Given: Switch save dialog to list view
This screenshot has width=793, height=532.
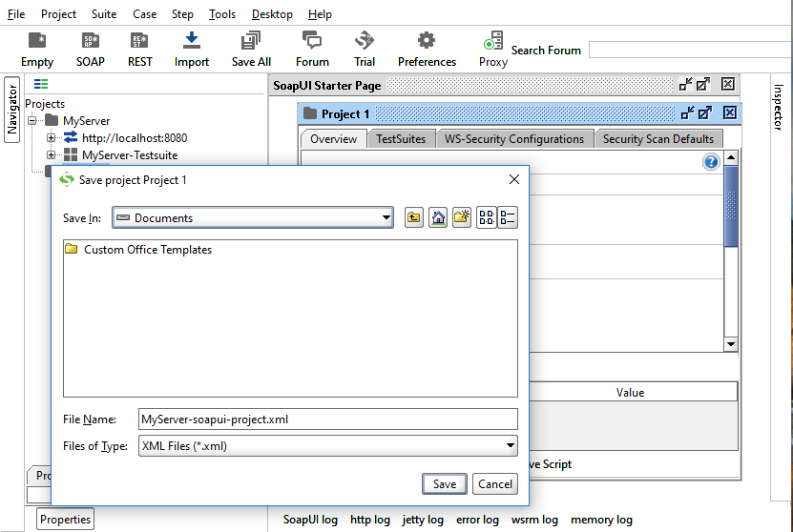Looking at the screenshot, I should click(487, 217).
